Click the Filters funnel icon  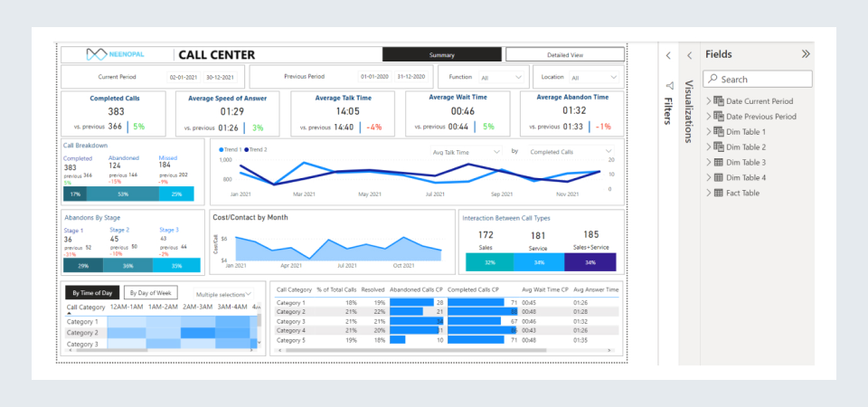tap(669, 86)
